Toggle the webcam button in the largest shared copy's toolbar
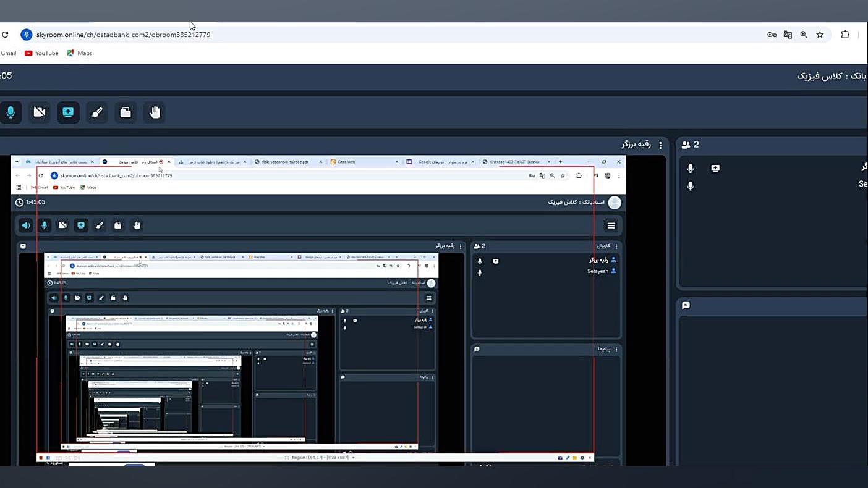Screen dimensions: 868x488 point(62,225)
